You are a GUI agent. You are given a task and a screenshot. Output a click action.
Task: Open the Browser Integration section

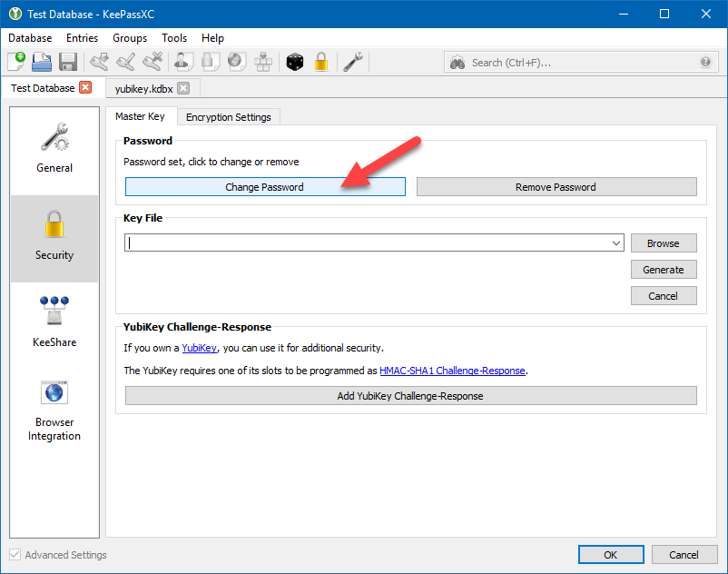tap(54, 411)
